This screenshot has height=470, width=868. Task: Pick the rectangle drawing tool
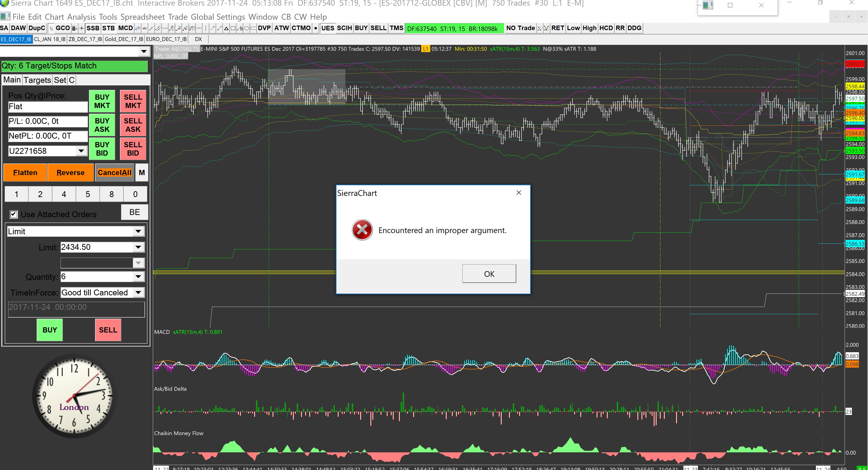(233, 28)
